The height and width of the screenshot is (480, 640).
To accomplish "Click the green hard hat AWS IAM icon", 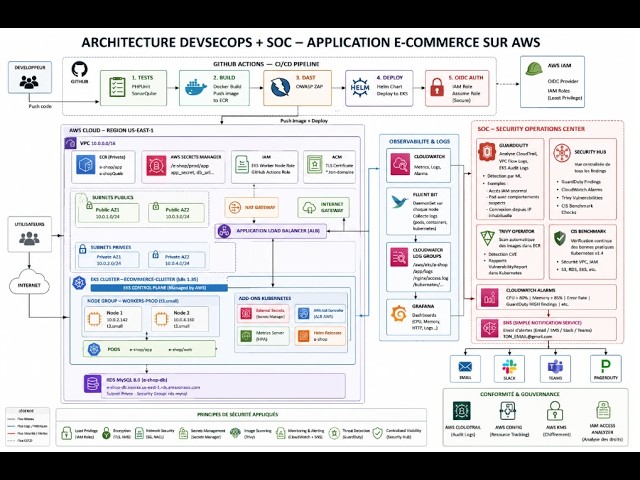I will tap(533, 69).
